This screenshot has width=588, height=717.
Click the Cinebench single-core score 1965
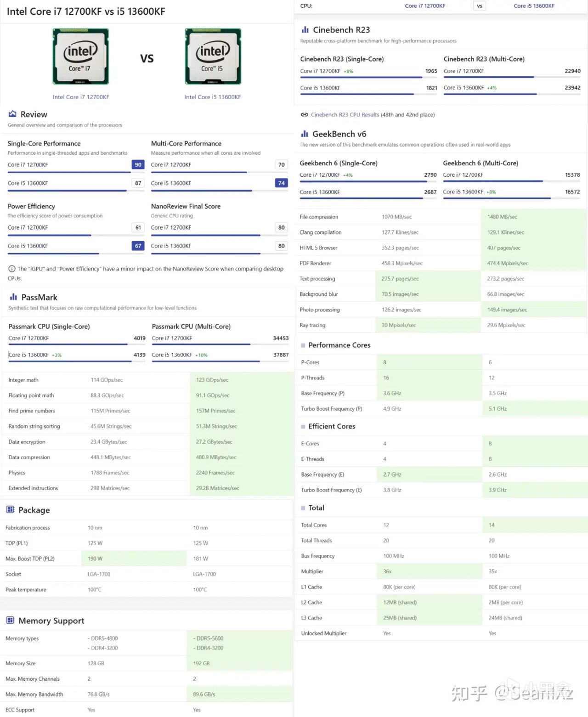point(431,71)
